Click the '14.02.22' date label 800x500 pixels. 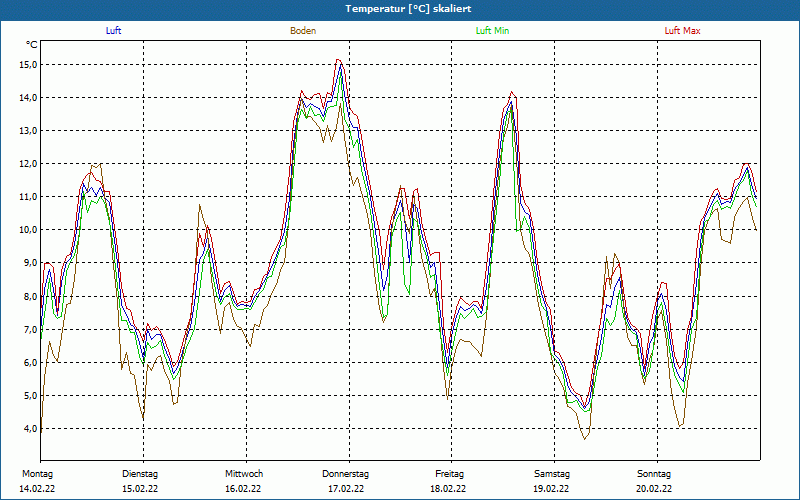37,489
